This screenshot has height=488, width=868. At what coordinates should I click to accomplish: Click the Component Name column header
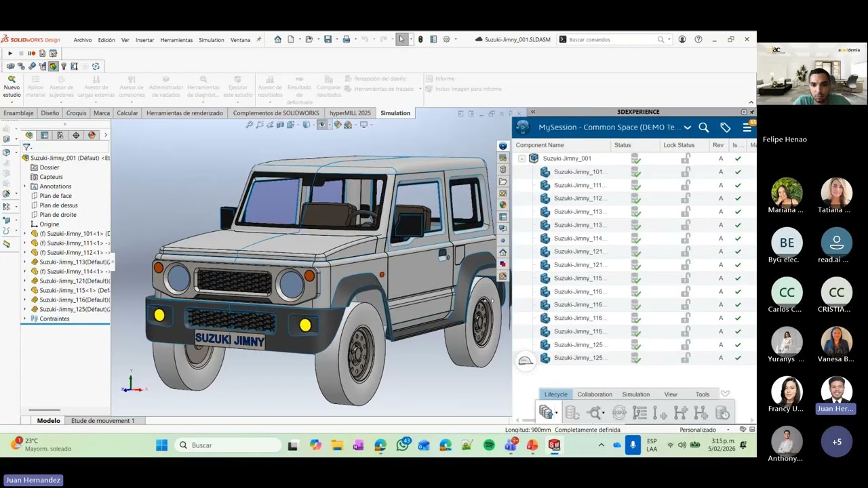click(540, 145)
